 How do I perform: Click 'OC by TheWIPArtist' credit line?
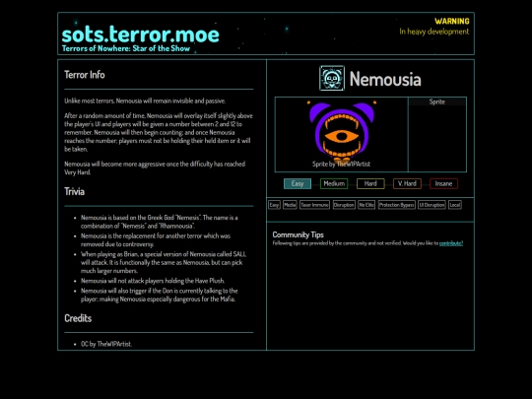(x=106, y=344)
